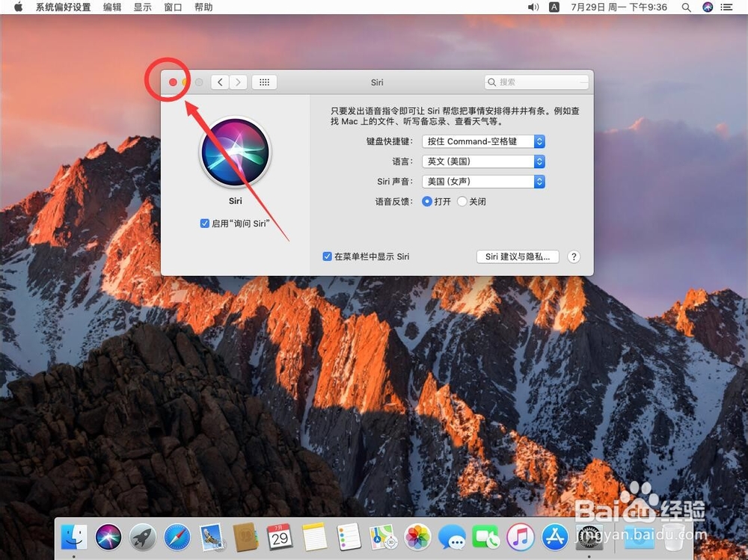Image resolution: width=748 pixels, height=560 pixels.
Task: Open 系统偏好设置 menu
Action: [63, 7]
